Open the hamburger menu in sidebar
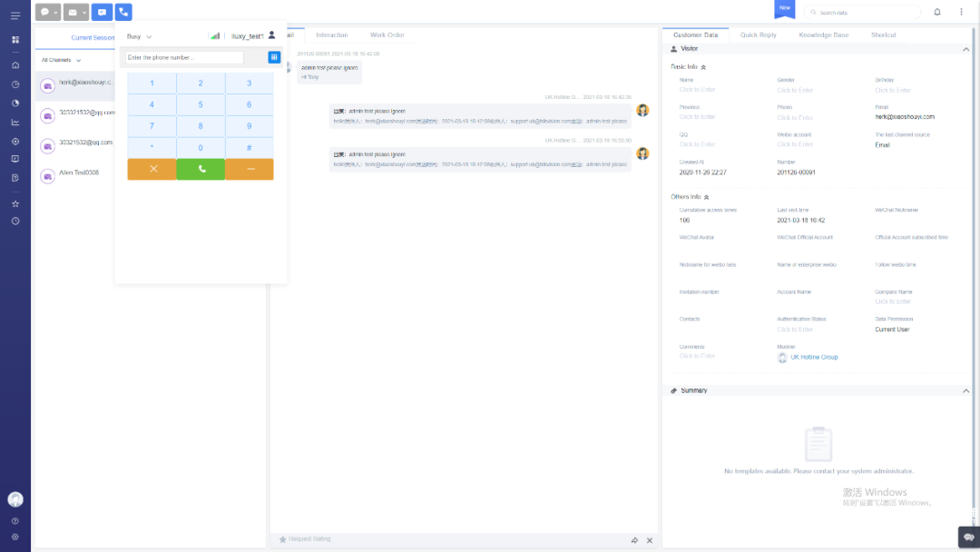980x552 pixels. [x=15, y=15]
